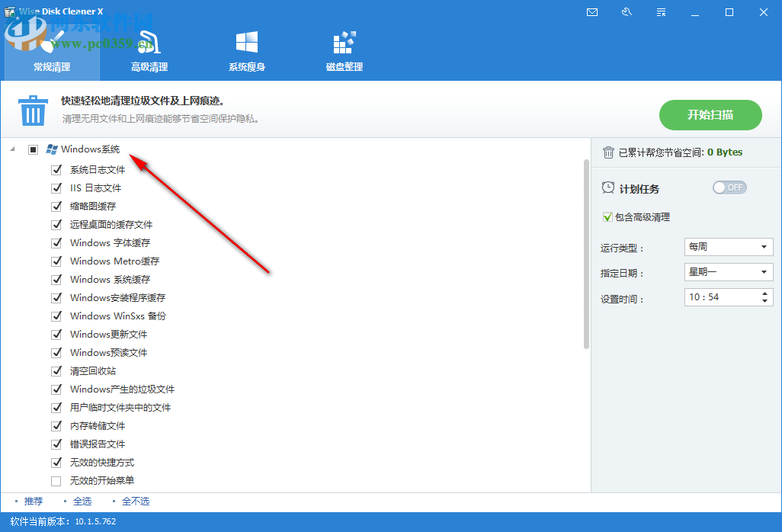
Task: Click the Windows flag icon beside Windows系统
Action: tap(51, 149)
